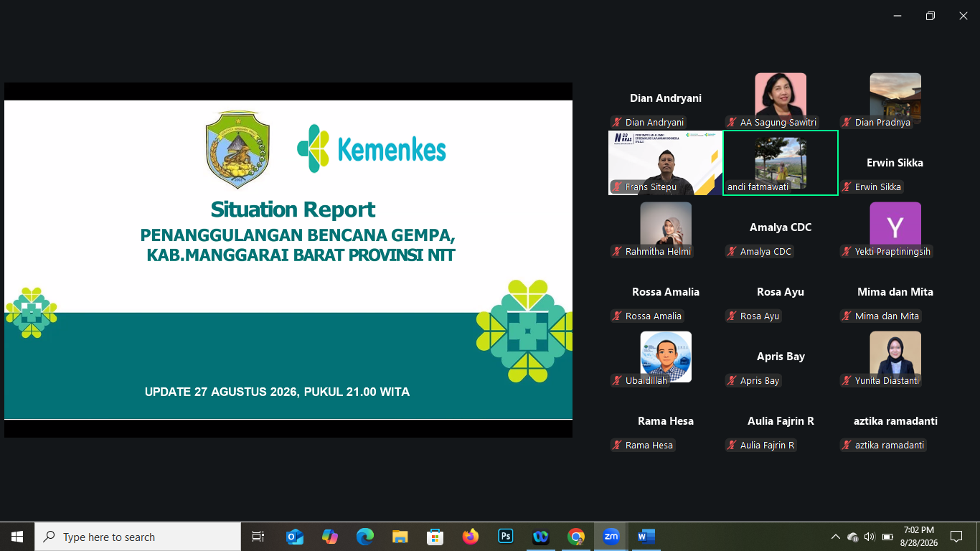Image resolution: width=980 pixels, height=551 pixels.
Task: Click the 'Type here to search' box
Action: click(x=138, y=537)
